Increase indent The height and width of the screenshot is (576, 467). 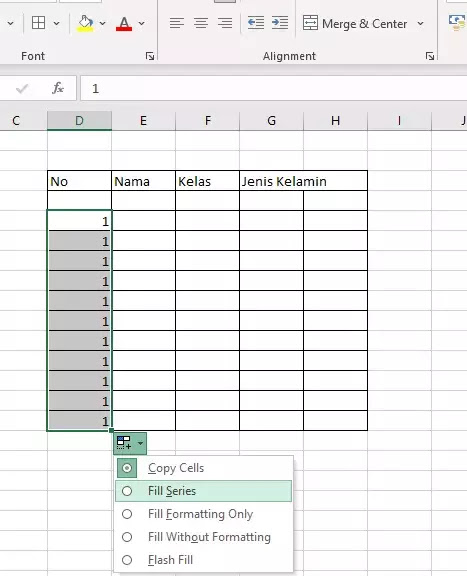click(x=280, y=23)
